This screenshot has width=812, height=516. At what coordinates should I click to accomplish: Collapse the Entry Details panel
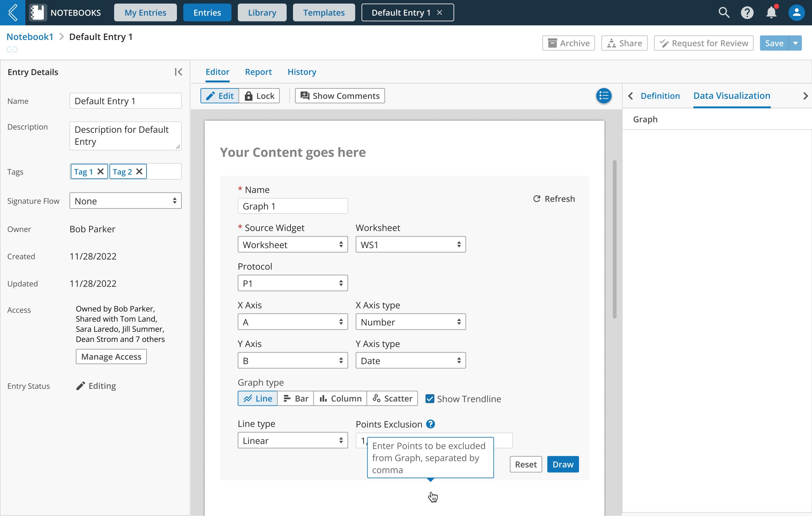[x=178, y=72]
